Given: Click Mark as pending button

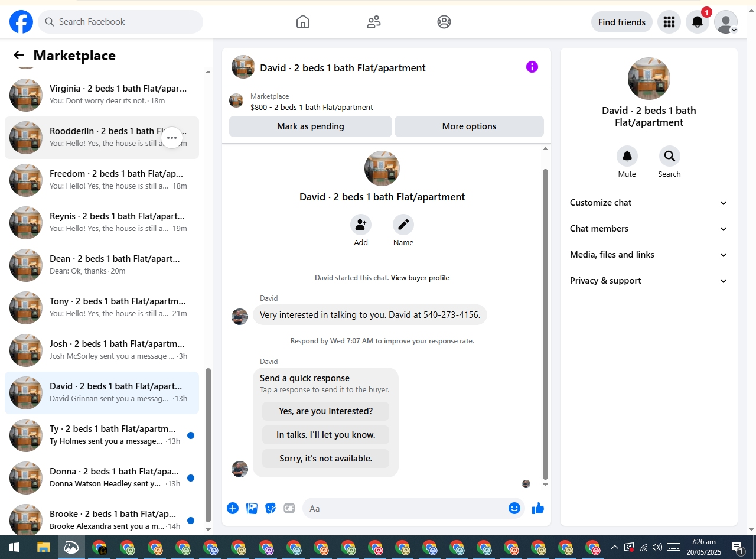Looking at the screenshot, I should pyautogui.click(x=311, y=126).
